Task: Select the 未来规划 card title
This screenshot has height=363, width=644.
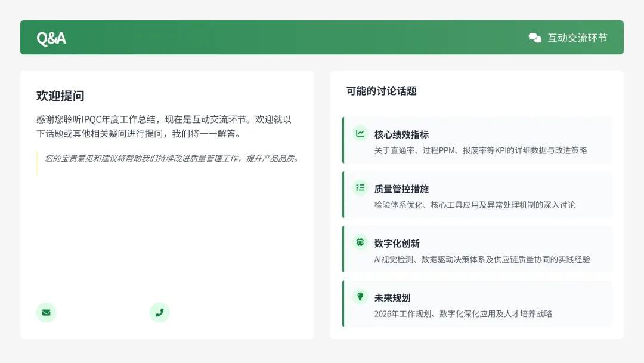Action: tap(392, 298)
